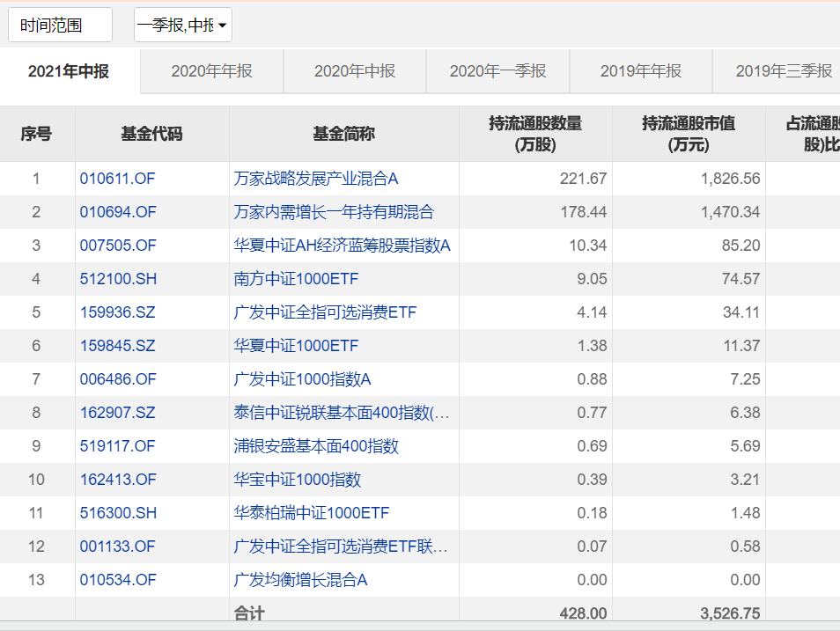This screenshot has height=631, width=840.
Task: Expand the 一季报,中报 report type dropdown
Action: click(x=181, y=24)
